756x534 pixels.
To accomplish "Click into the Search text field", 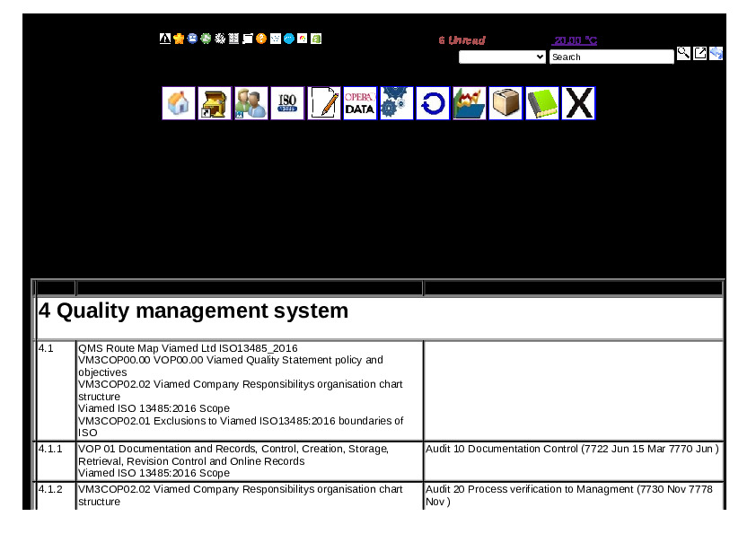I will pyautogui.click(x=611, y=57).
